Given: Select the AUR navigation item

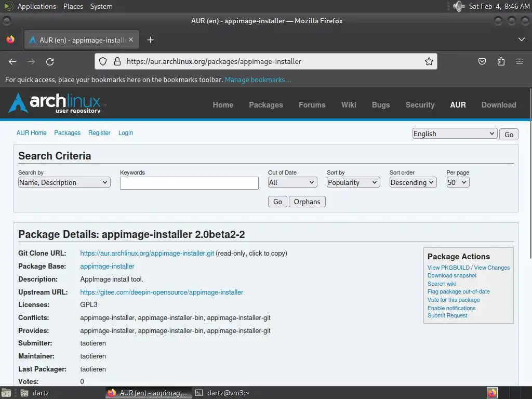Looking at the screenshot, I should 458,105.
